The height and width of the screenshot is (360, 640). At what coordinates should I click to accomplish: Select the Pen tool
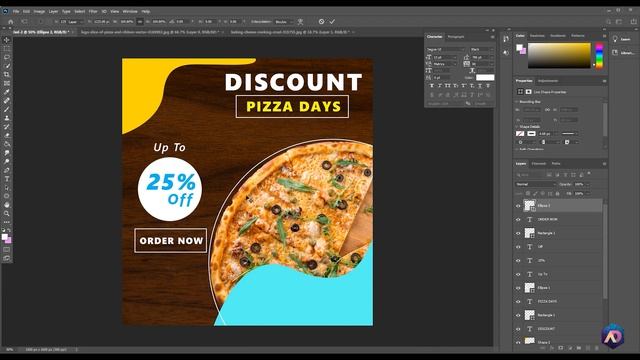point(7,170)
